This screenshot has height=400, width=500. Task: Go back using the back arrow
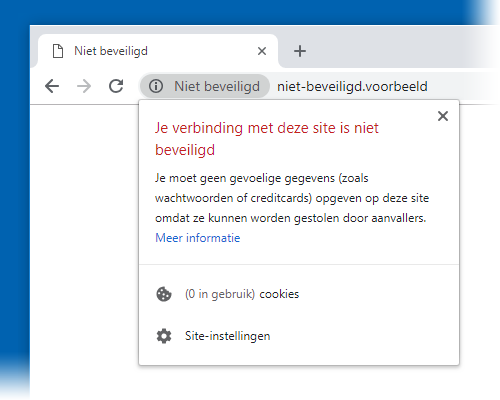pyautogui.click(x=52, y=86)
